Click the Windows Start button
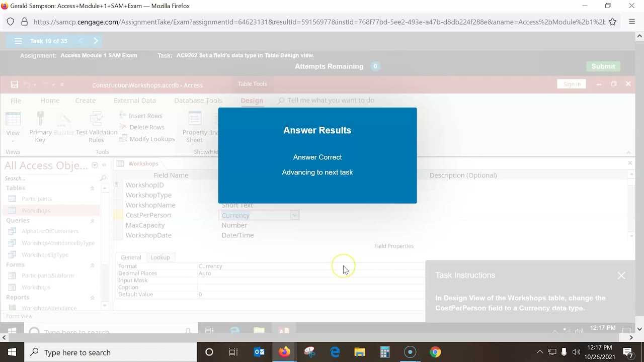This screenshot has width=644, height=362. pyautogui.click(x=12, y=352)
